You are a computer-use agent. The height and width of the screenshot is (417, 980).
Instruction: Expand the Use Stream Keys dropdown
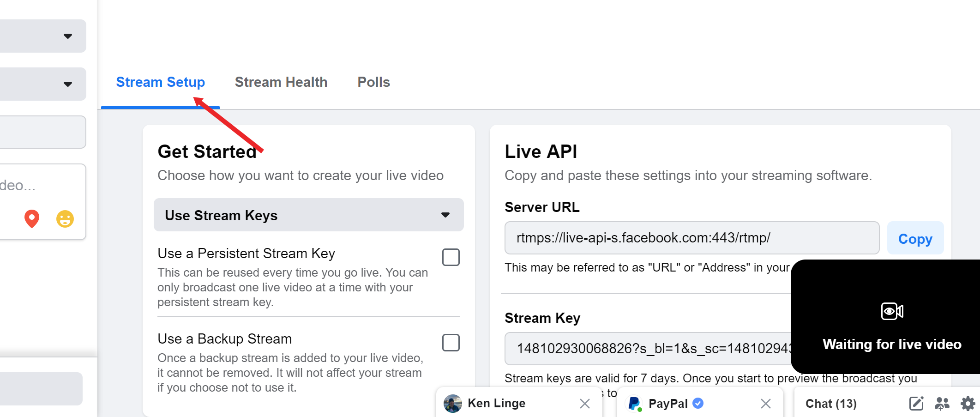[308, 215]
